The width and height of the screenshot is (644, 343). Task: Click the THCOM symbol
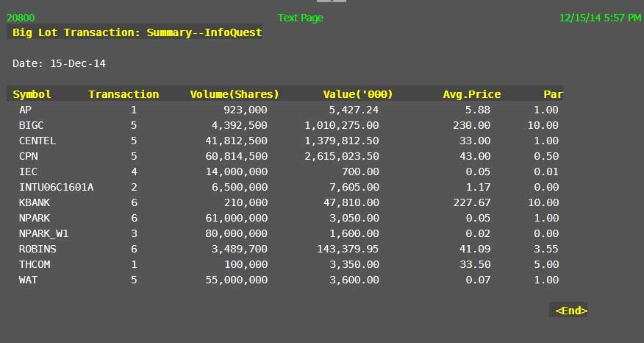35,264
